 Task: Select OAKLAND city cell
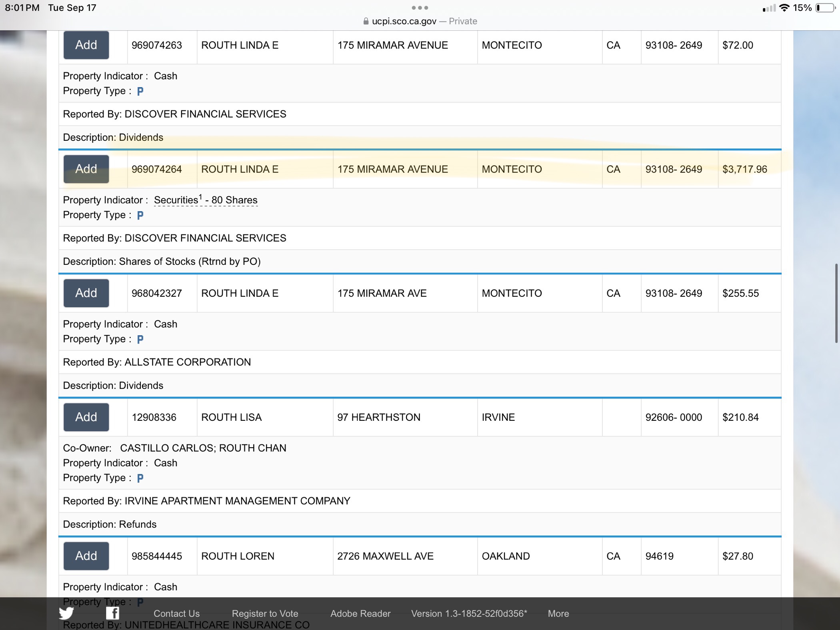pyautogui.click(x=540, y=556)
